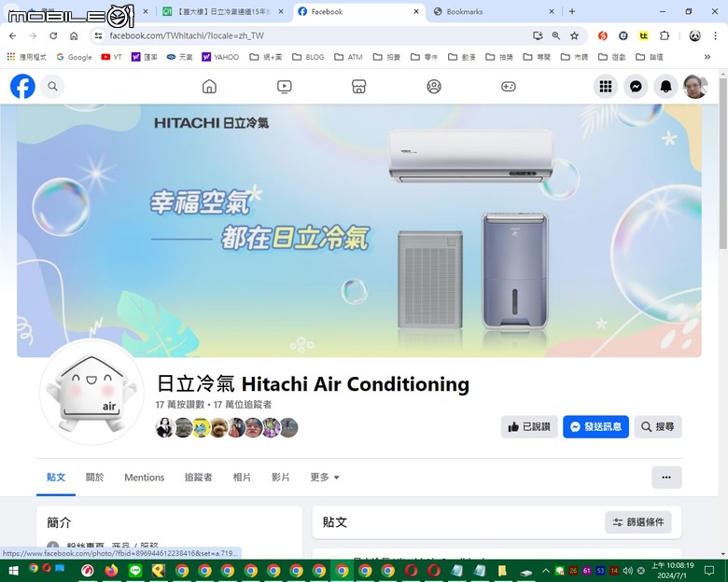Select the 追蹤者 tab
The image size is (728, 582).
point(198,478)
